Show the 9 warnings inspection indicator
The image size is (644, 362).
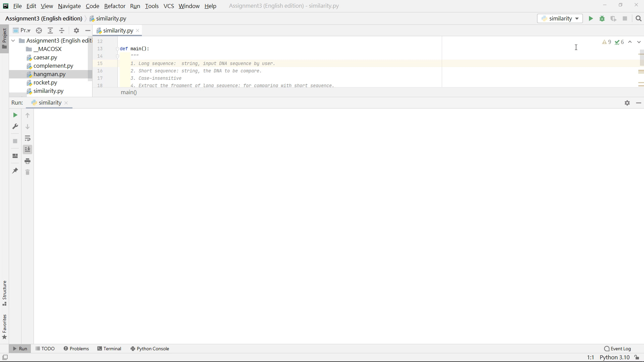(606, 42)
